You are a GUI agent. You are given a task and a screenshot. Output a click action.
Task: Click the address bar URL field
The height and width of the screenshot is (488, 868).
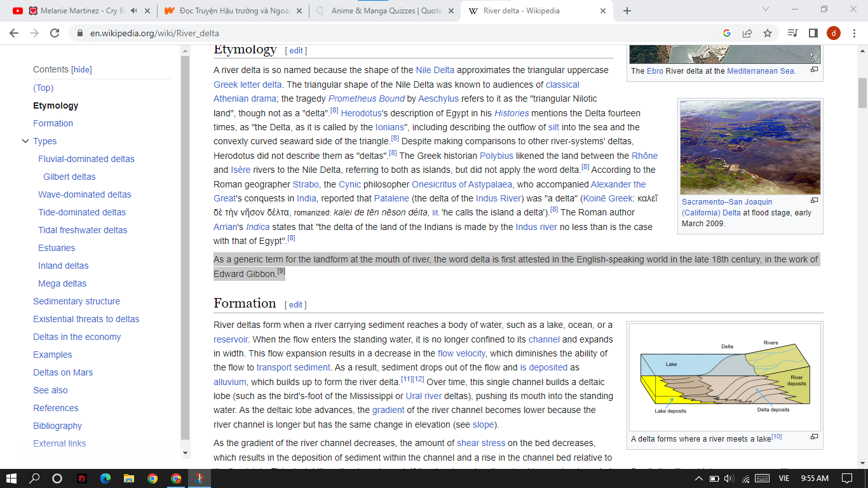pos(381,33)
